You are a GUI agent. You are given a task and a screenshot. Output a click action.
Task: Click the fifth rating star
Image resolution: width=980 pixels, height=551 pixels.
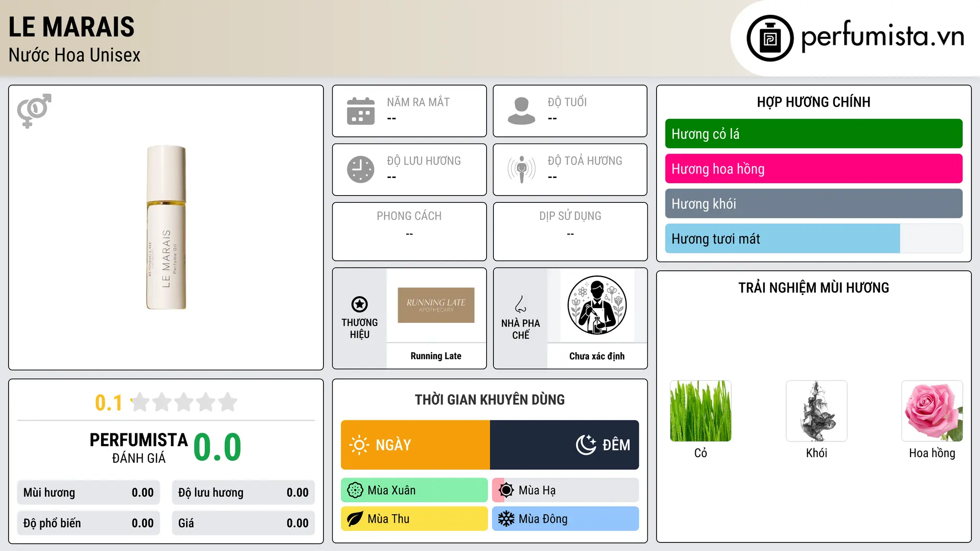click(x=228, y=402)
